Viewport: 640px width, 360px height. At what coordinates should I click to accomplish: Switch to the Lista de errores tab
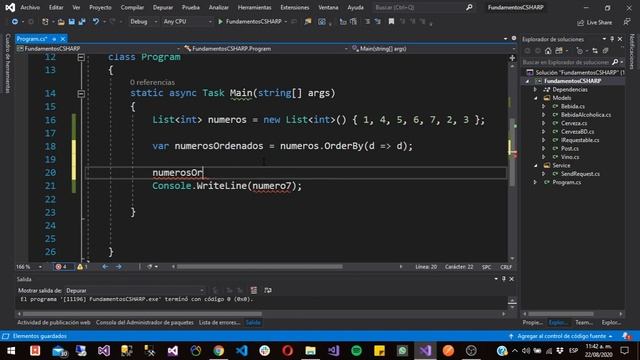219,322
